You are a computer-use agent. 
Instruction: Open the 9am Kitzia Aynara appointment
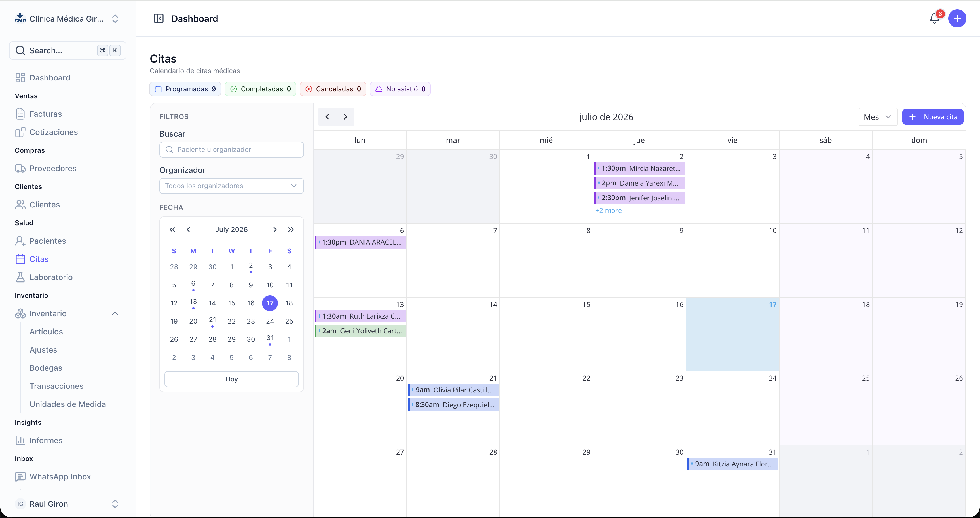tap(733, 464)
